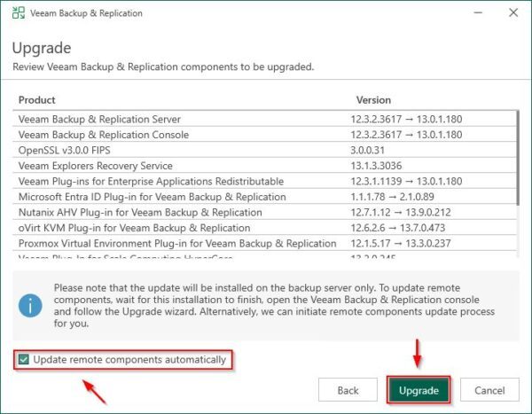532x414 pixels.
Task: Select Veeam Explorers Recovery Service row
Action: click(x=264, y=166)
